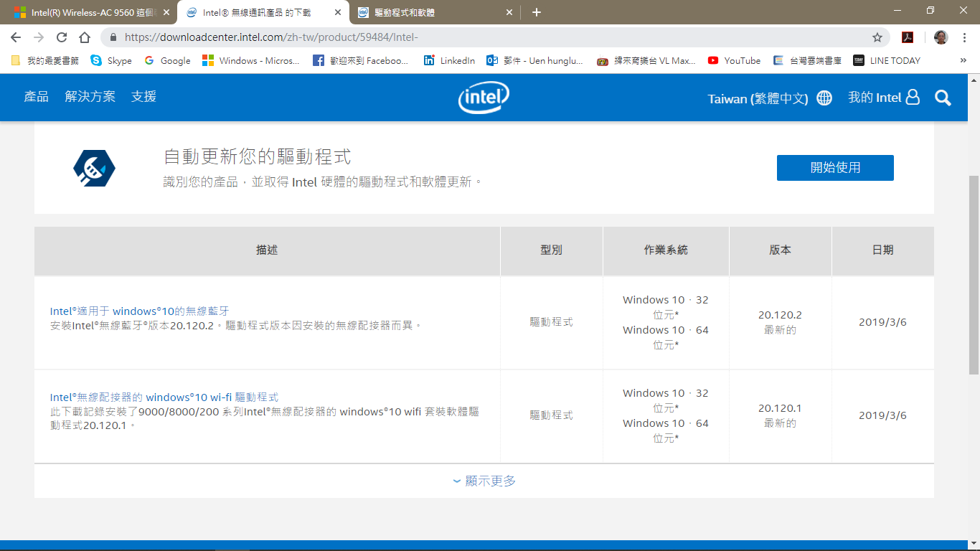The image size is (980, 551).
Task: Open the 產品 menu
Action: click(37, 97)
